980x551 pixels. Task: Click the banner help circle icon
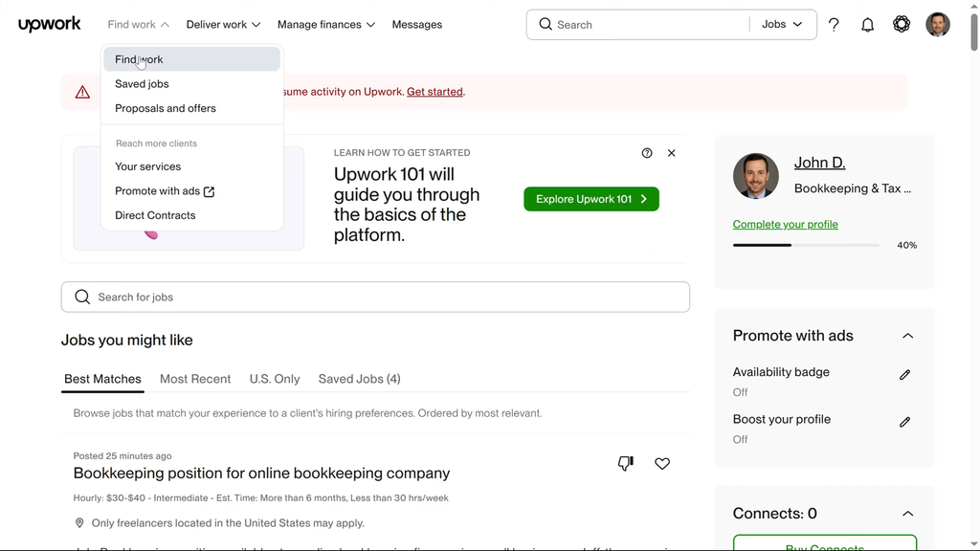pos(647,153)
